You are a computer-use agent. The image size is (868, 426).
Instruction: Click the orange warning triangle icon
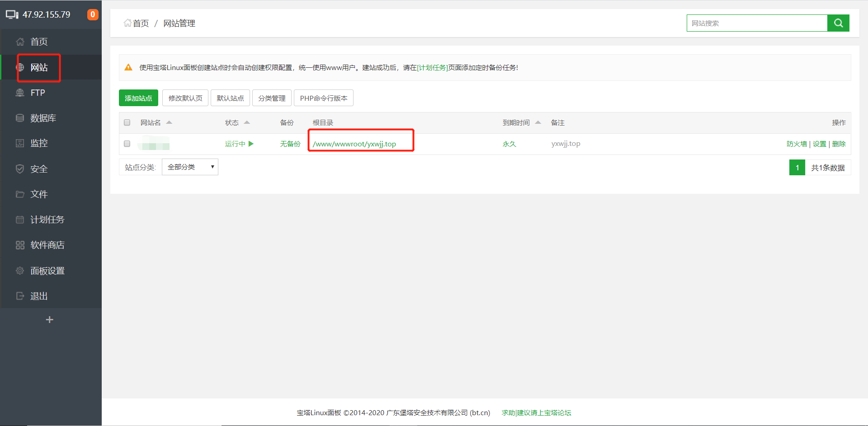[x=128, y=67]
